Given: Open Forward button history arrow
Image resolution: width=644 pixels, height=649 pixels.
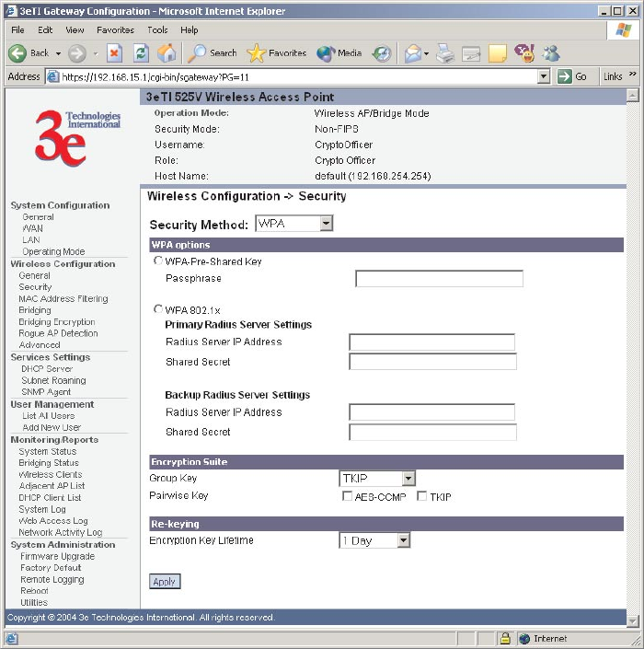Looking at the screenshot, I should coord(96,53).
